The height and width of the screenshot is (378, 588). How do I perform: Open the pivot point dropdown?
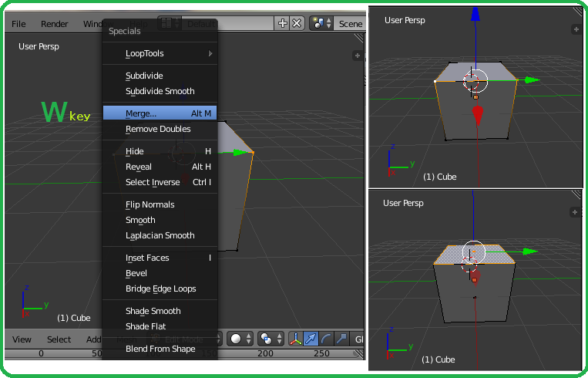270,339
